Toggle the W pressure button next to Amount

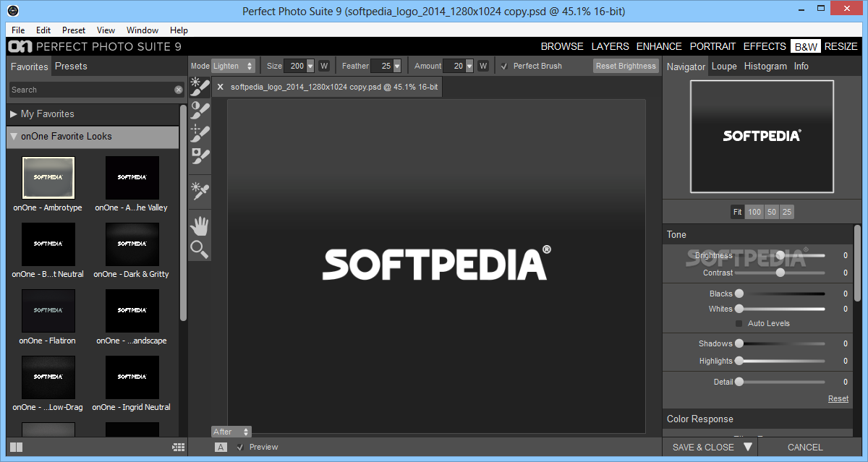[482, 66]
